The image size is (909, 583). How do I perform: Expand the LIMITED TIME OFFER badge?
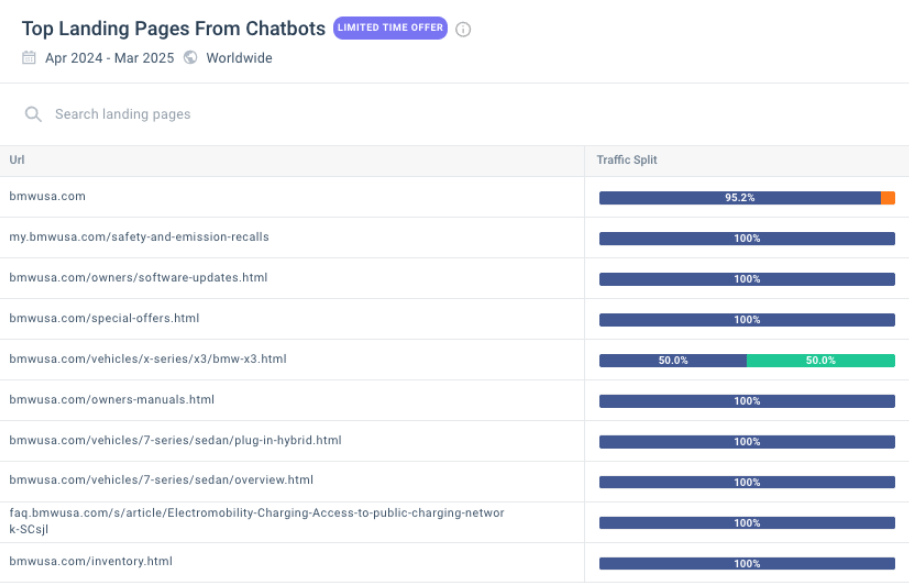(x=389, y=28)
